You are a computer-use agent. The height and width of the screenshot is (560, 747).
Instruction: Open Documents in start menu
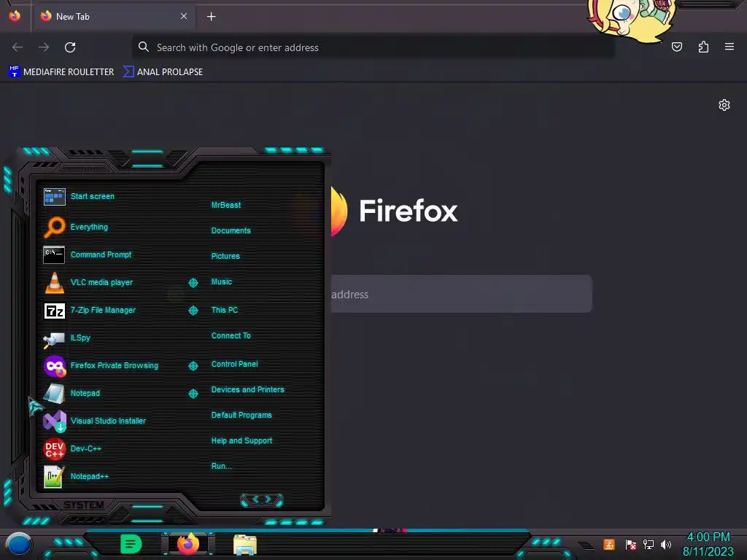(231, 230)
